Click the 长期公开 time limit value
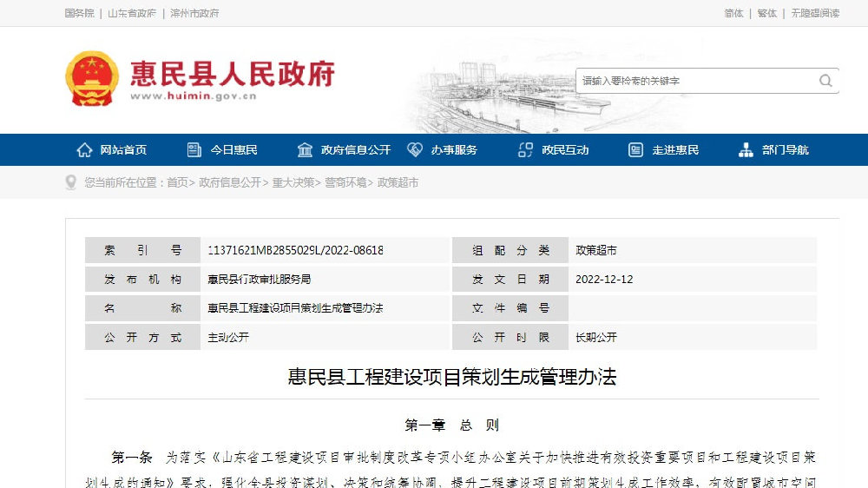The width and height of the screenshot is (868, 488). pos(596,337)
